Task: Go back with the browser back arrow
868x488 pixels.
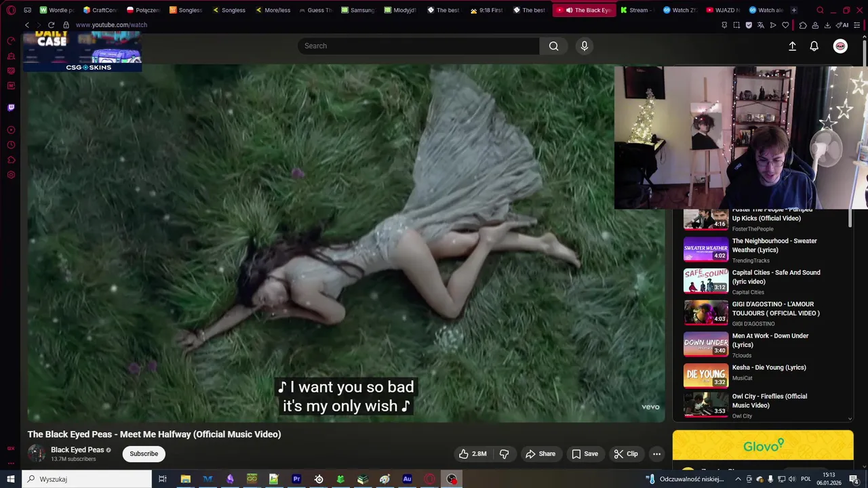Action: pyautogui.click(x=27, y=25)
